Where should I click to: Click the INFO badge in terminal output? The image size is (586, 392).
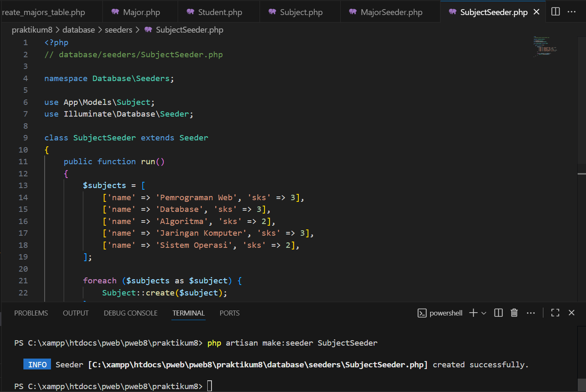[x=37, y=364]
